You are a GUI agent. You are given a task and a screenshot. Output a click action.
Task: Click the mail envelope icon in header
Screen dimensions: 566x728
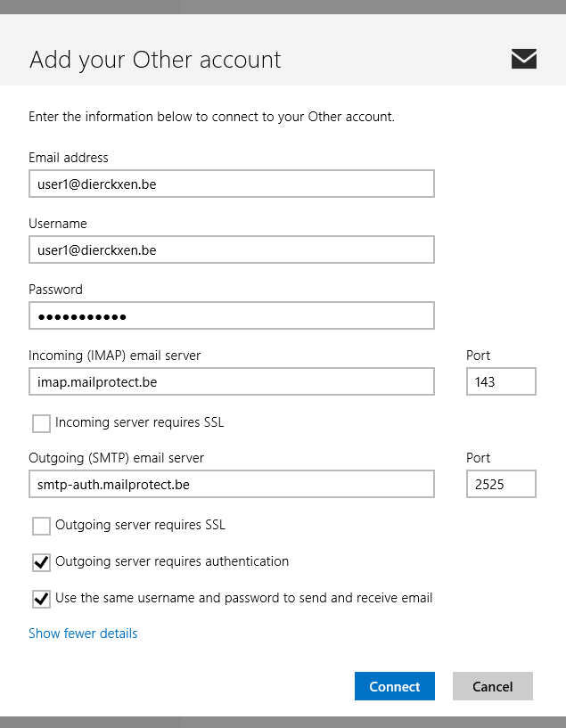point(524,59)
